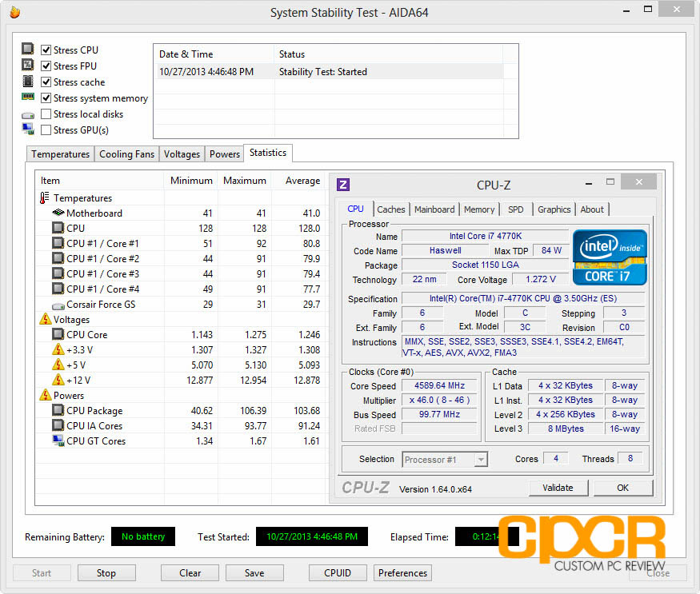Open the Mainboard tab in CPU-Z
This screenshot has width=700, height=594.
point(434,209)
